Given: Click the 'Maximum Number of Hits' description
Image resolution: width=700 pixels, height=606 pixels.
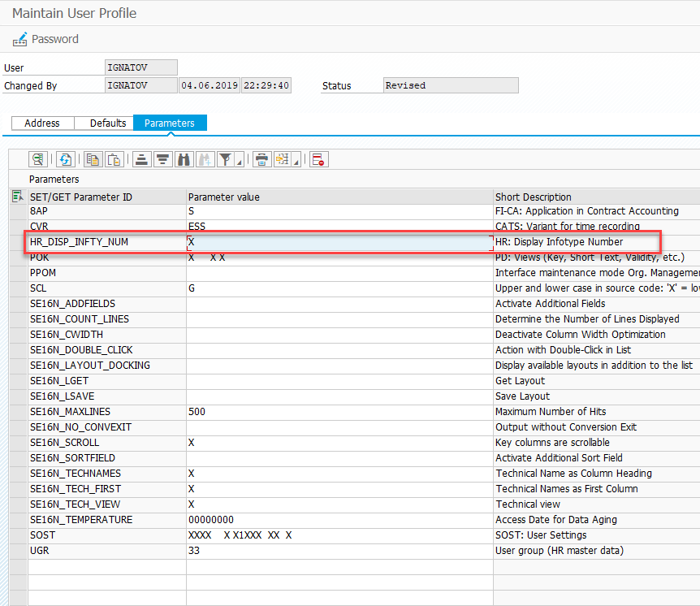Looking at the screenshot, I should pyautogui.click(x=551, y=412).
